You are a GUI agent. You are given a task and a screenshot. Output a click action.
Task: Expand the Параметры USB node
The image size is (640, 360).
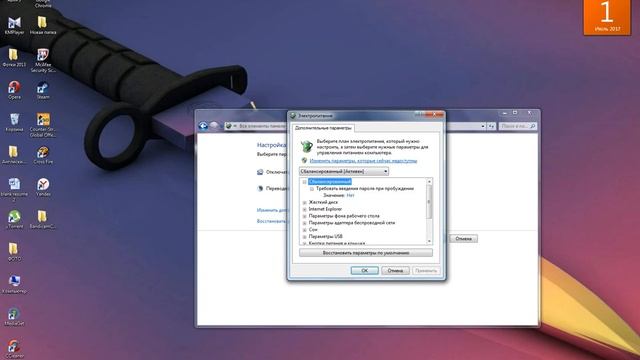click(304, 237)
